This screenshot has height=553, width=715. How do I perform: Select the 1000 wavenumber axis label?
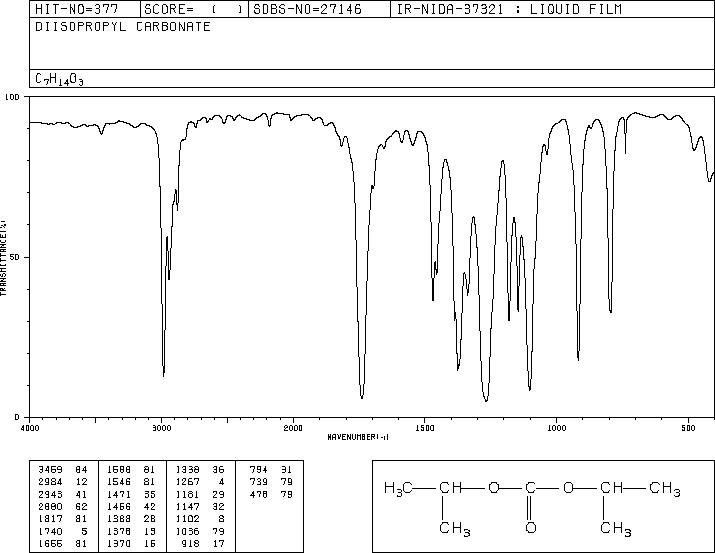556,428
